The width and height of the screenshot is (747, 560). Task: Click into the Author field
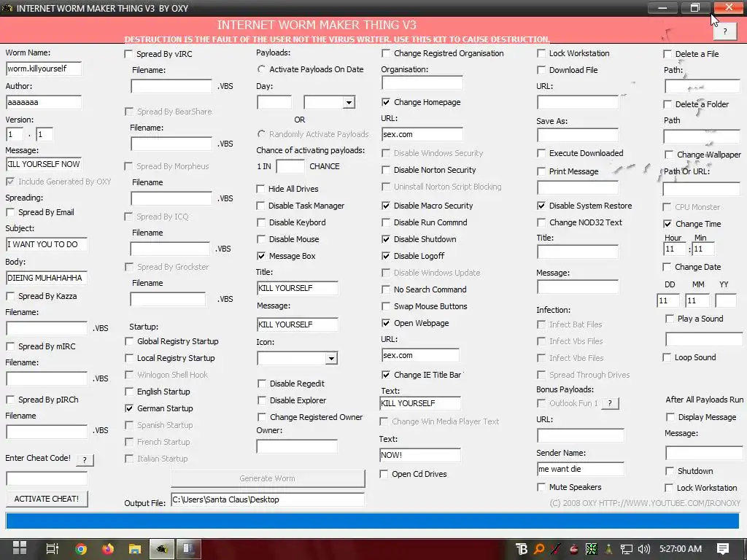pyautogui.click(x=44, y=102)
